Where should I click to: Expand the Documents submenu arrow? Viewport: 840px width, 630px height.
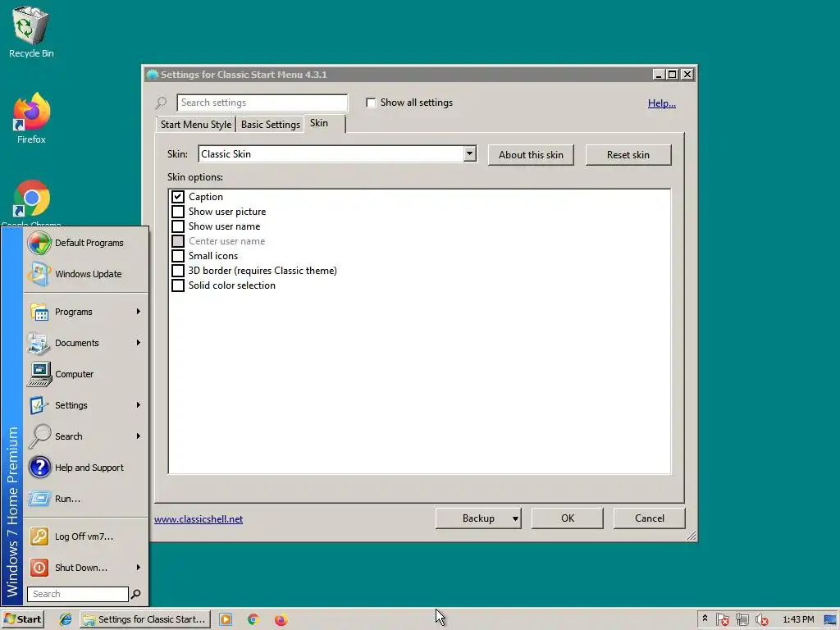click(138, 342)
